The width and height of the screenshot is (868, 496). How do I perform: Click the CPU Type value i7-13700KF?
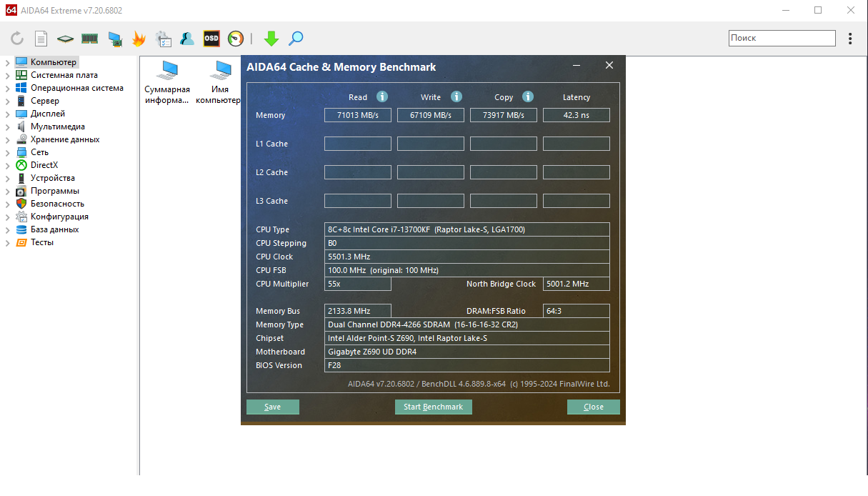tap(467, 229)
